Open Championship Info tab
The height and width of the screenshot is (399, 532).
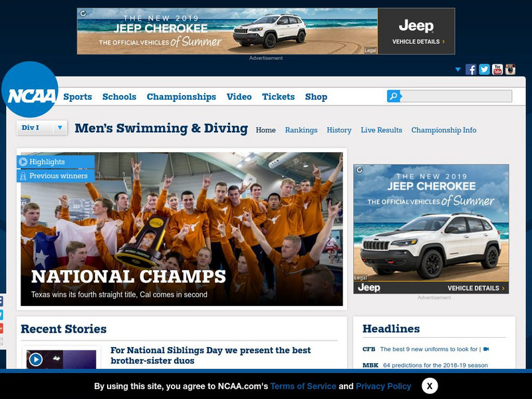pos(444,130)
